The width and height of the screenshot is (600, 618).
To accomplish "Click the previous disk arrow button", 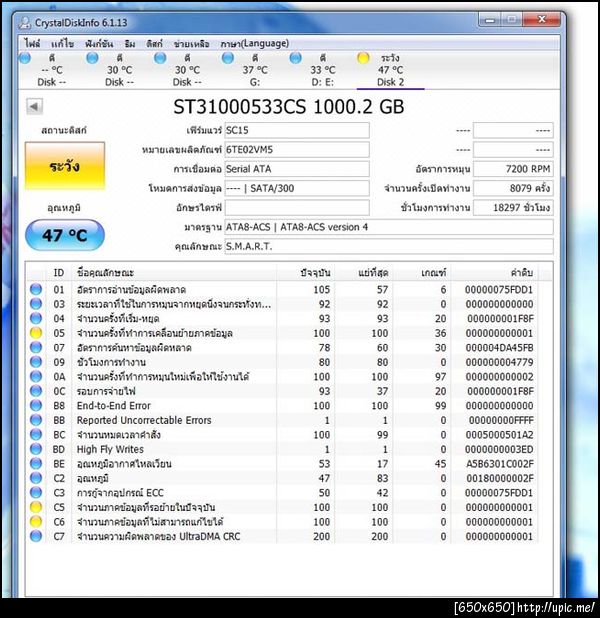I will 34,106.
